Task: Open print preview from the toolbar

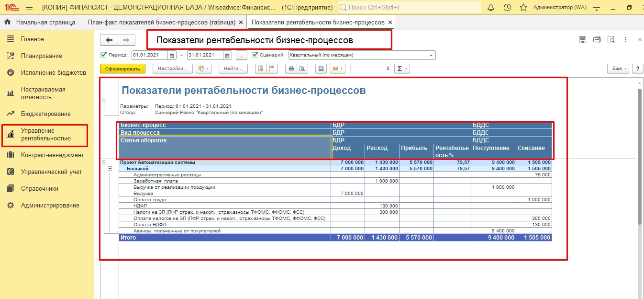Action: point(302,69)
